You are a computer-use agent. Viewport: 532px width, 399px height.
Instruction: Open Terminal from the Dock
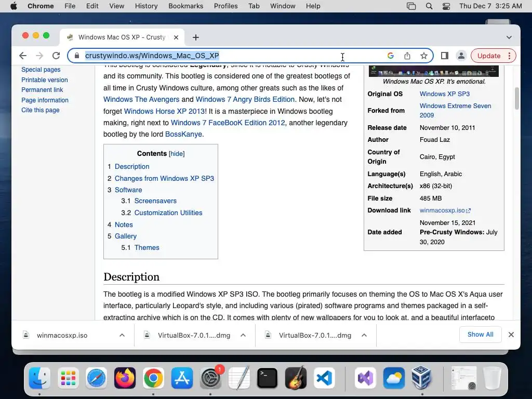pos(267,378)
